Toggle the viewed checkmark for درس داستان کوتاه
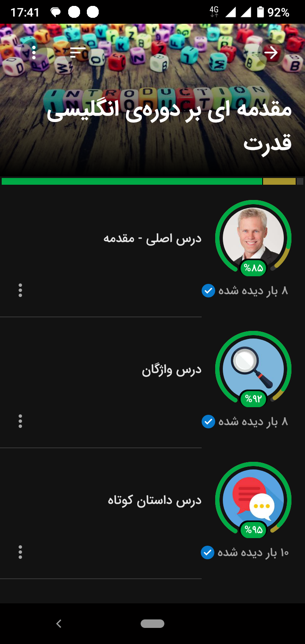Viewport: 305px width, 644px height. click(x=207, y=552)
